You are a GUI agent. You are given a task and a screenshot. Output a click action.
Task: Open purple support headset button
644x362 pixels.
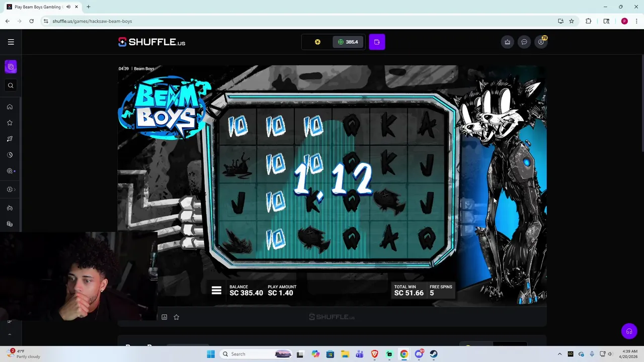(629, 331)
